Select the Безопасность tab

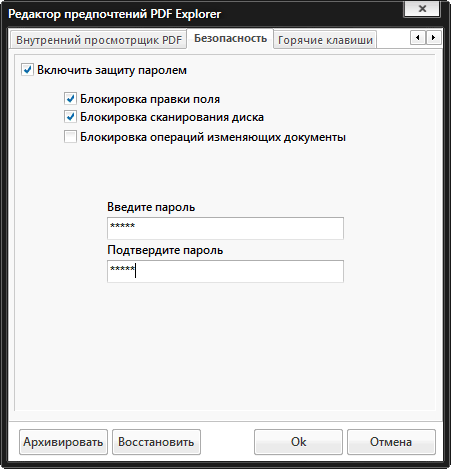pos(230,39)
